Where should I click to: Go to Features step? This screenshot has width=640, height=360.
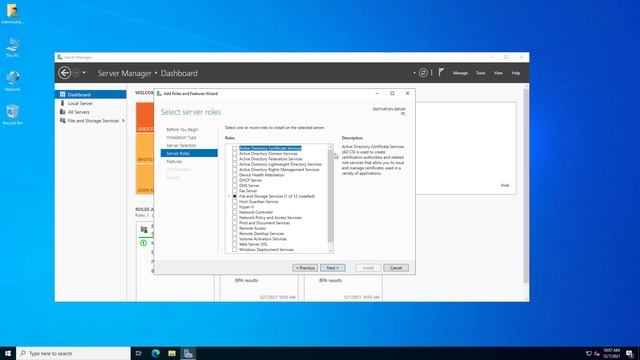click(x=174, y=162)
